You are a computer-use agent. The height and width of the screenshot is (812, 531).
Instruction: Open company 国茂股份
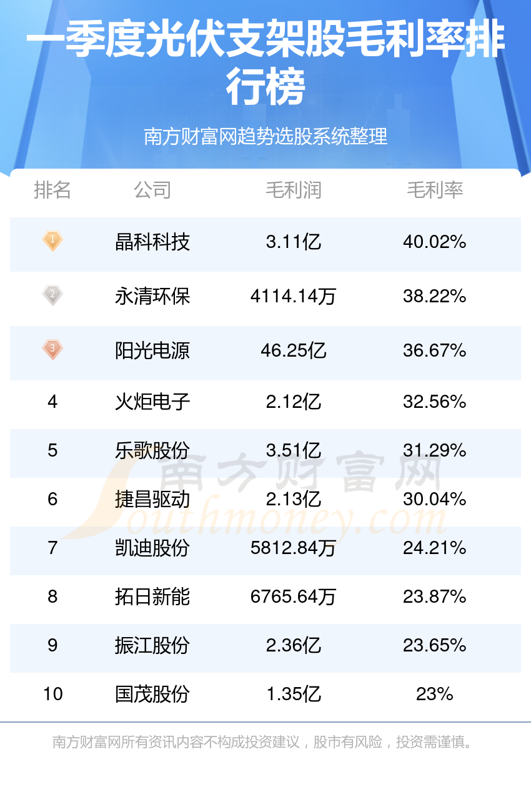tap(152, 694)
